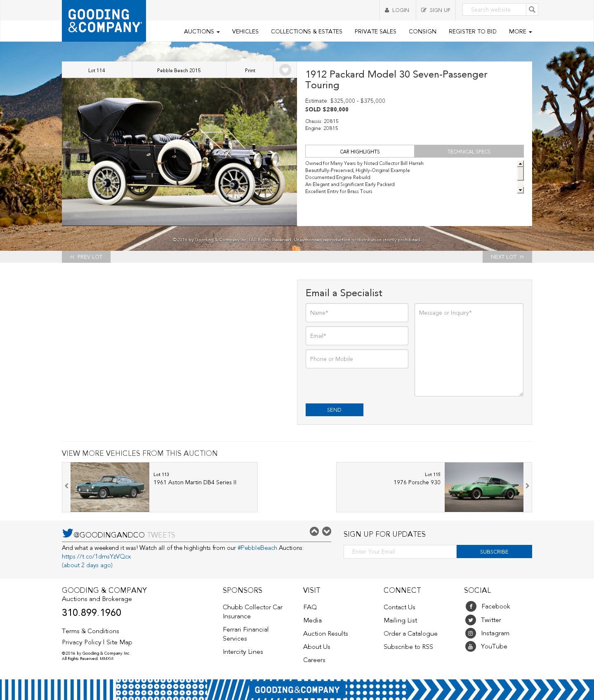Screen dimensions: 594x700
Task: Click the Sign Up button
Action: (x=436, y=10)
